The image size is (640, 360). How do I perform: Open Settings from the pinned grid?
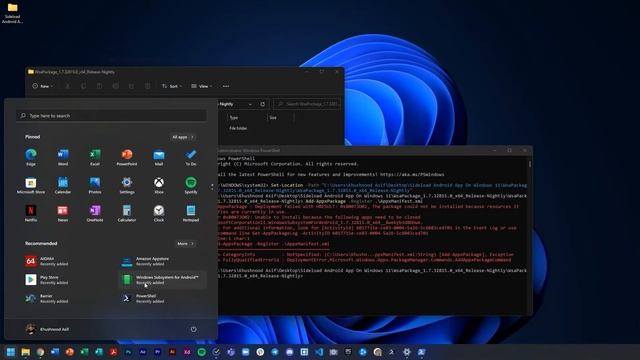(127, 185)
